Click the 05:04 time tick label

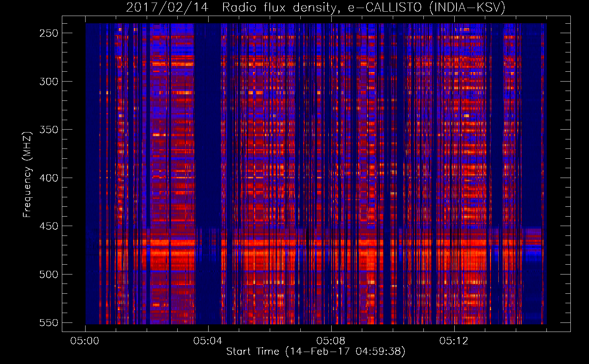point(208,341)
